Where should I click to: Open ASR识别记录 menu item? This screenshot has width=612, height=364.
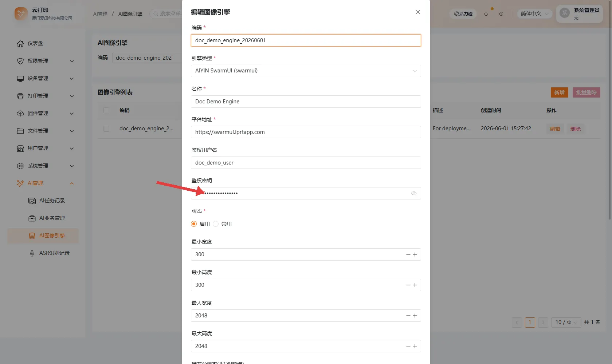(x=43, y=253)
